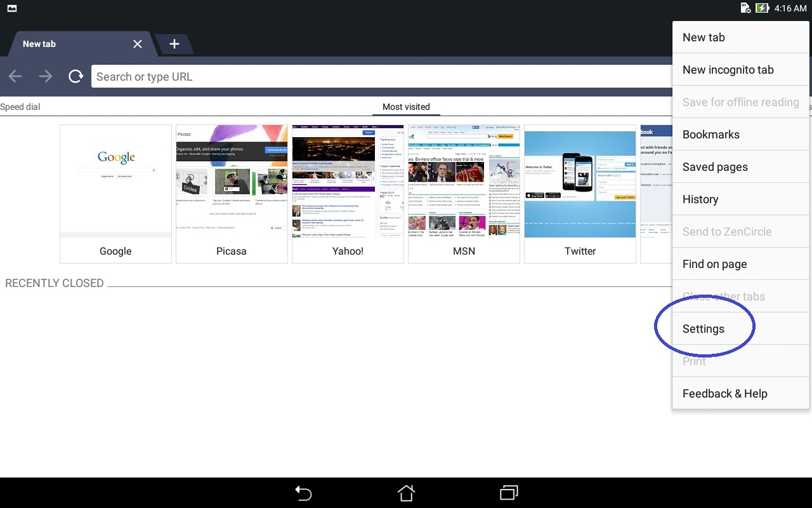This screenshot has width=812, height=508.
Task: Close the New tab tab
Action: tap(138, 44)
